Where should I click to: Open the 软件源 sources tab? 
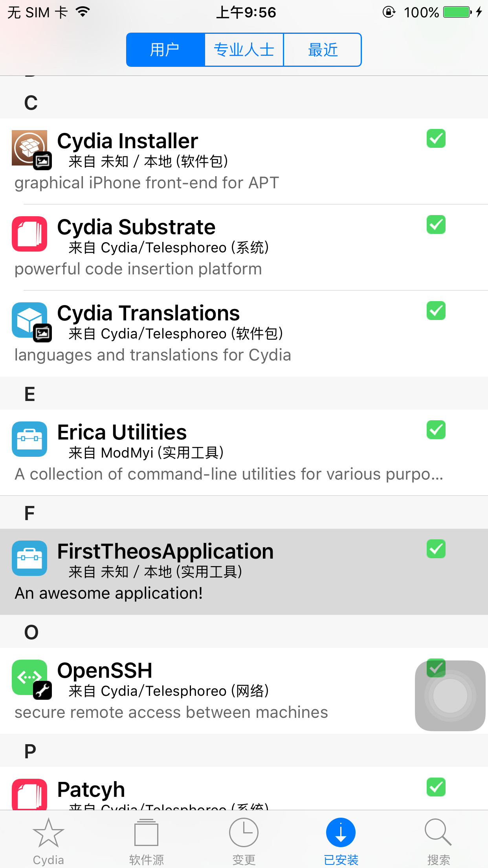coord(146,841)
